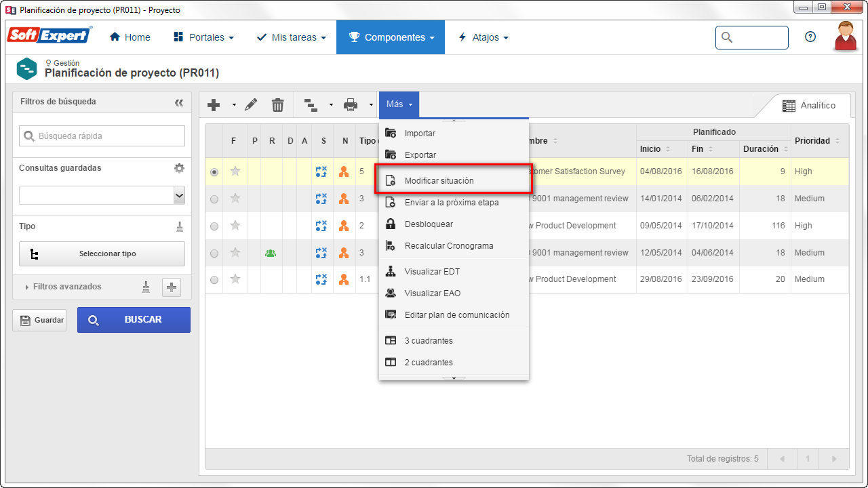Choose Exportar from the Más menu
Image resolution: width=868 pixels, height=488 pixels.
(x=454, y=155)
